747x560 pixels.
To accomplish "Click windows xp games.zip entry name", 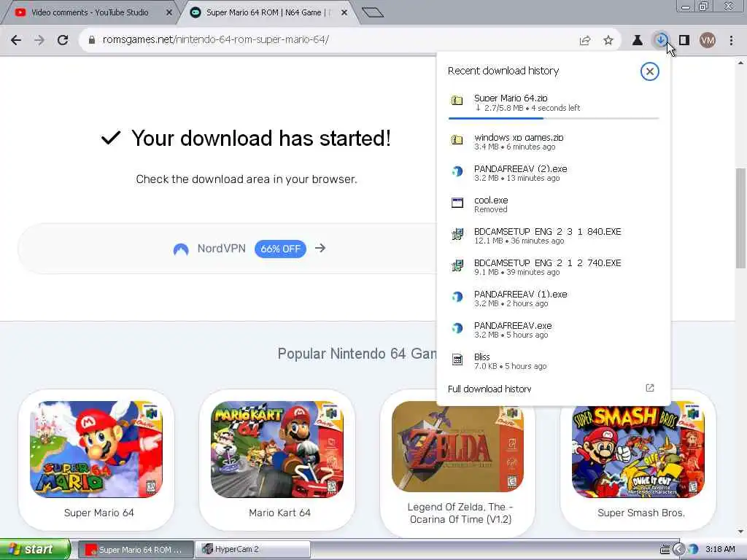I will click(519, 137).
